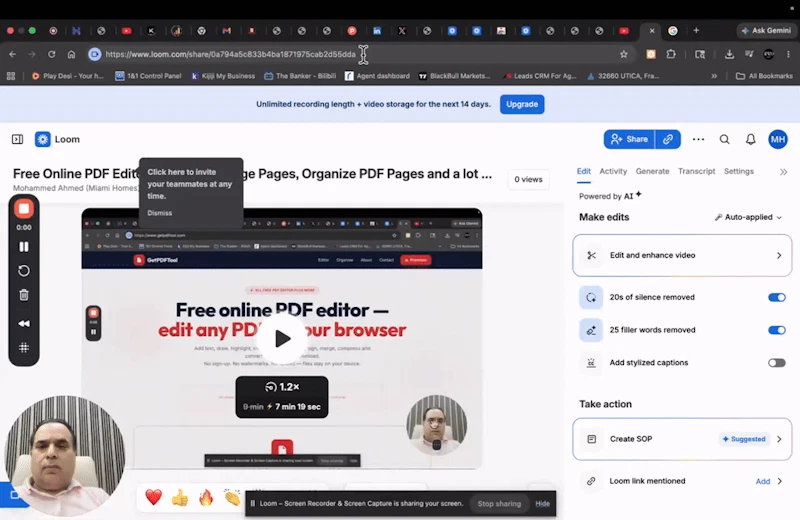
Task: Open Chrome three-dot menu
Action: click(788, 54)
